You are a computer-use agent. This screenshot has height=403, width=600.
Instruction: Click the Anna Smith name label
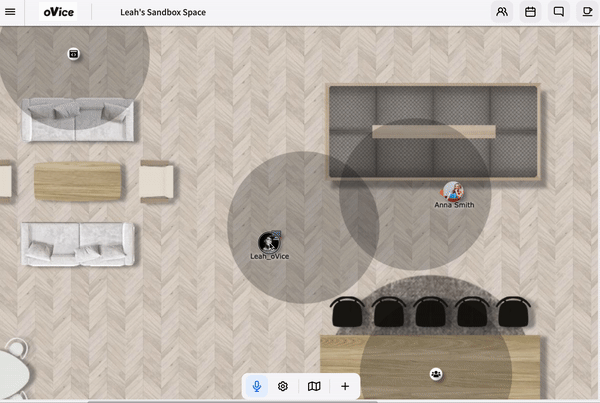[x=454, y=205]
